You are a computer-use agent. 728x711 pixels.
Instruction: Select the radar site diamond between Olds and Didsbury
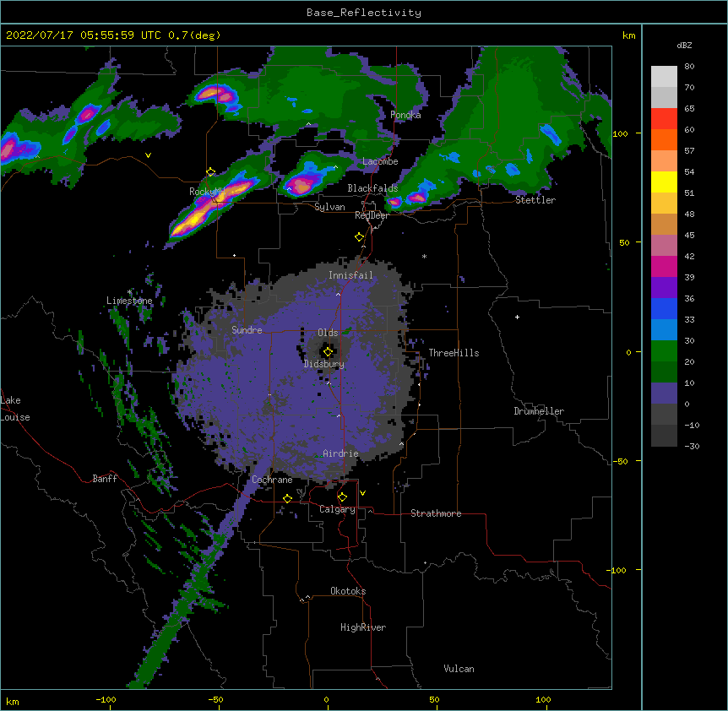pyautogui.click(x=328, y=352)
